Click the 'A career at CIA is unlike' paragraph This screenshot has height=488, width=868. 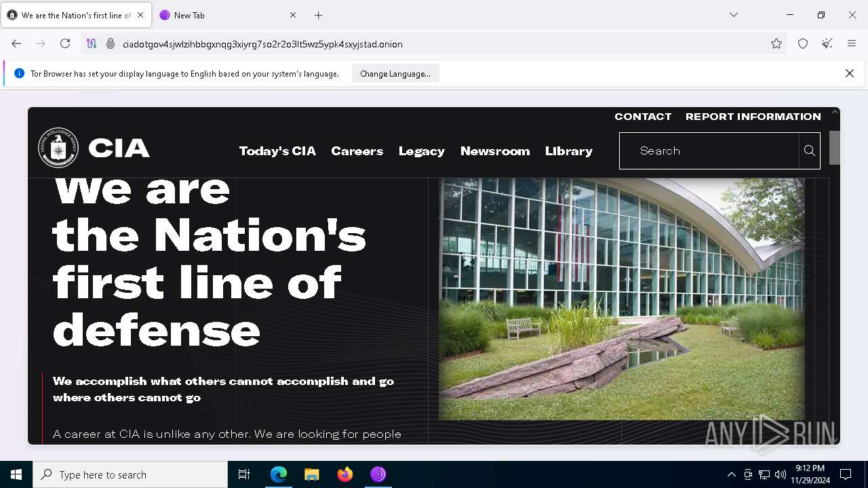tap(227, 434)
